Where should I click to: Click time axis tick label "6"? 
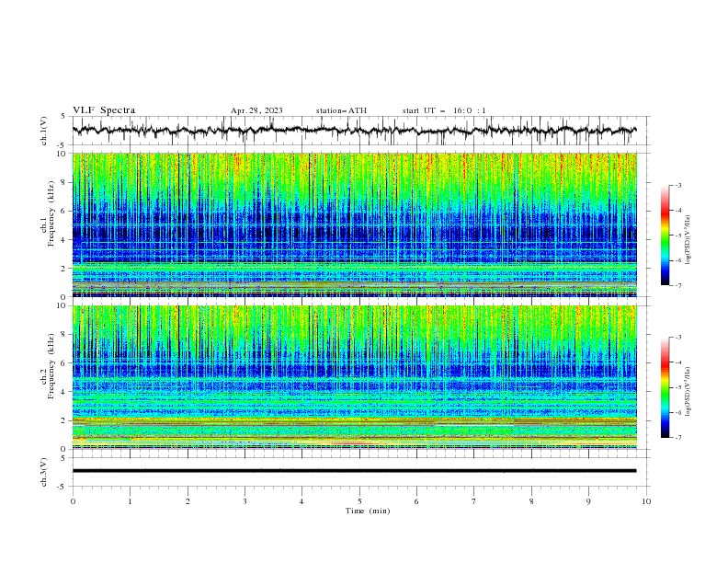tap(416, 501)
